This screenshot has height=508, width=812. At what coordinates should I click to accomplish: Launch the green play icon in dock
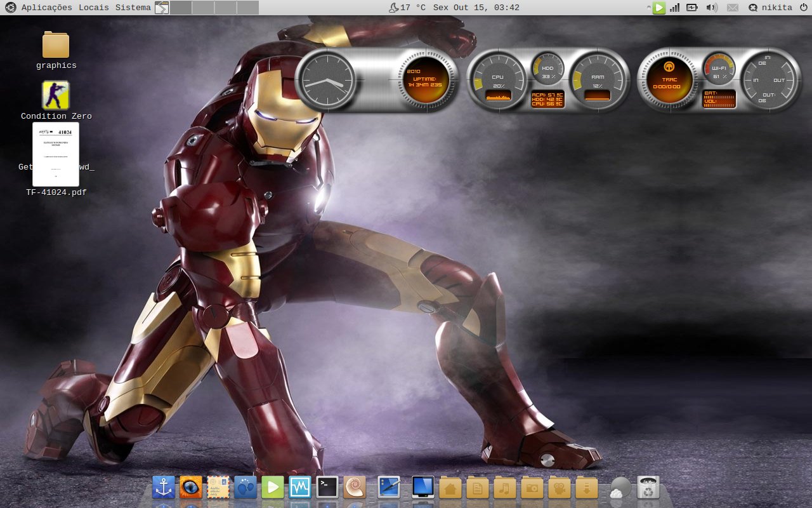pyautogui.click(x=273, y=488)
